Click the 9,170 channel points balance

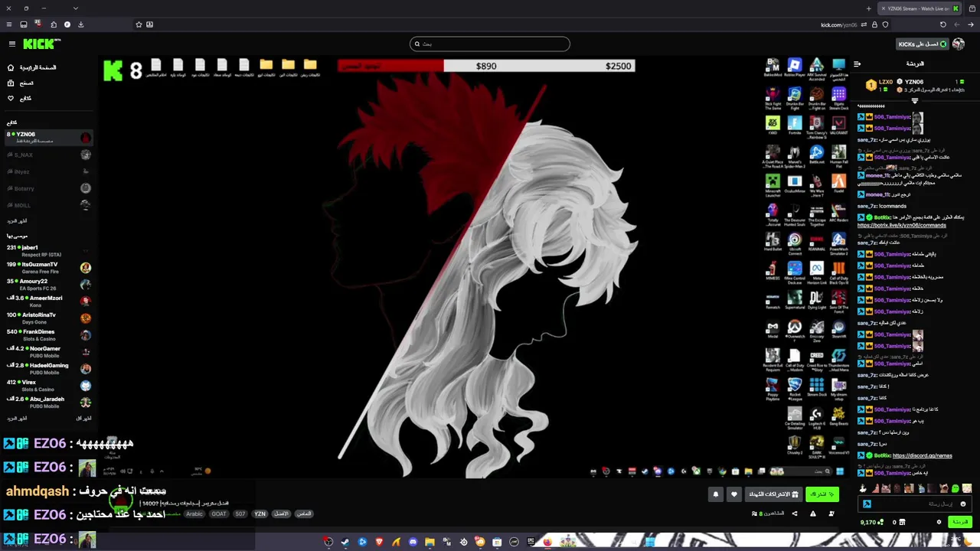tap(871, 522)
